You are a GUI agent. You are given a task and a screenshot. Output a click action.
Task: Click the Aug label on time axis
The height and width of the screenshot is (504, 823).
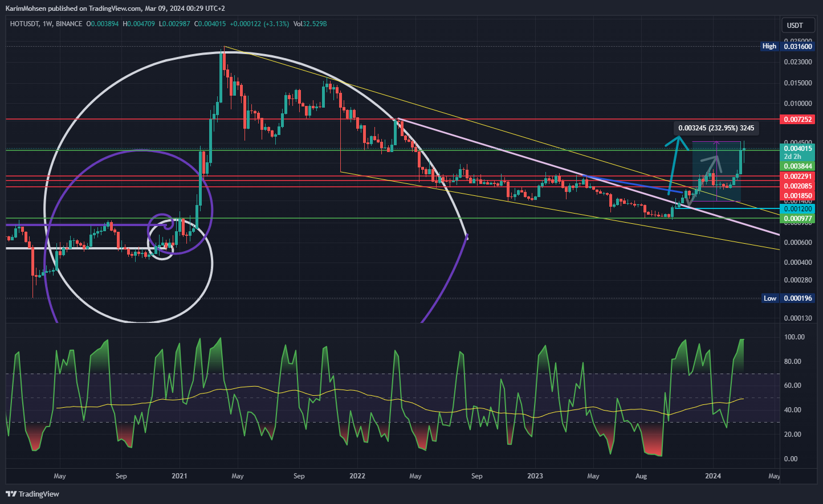click(x=641, y=476)
